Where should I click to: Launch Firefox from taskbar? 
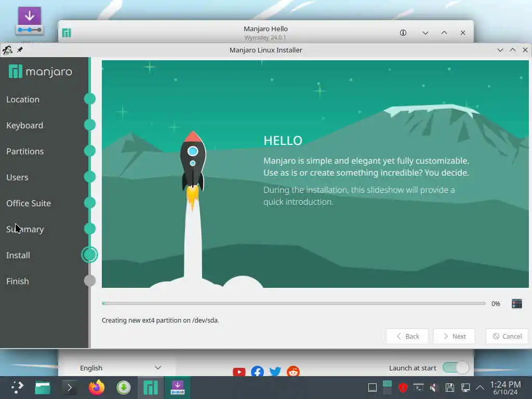(x=96, y=388)
